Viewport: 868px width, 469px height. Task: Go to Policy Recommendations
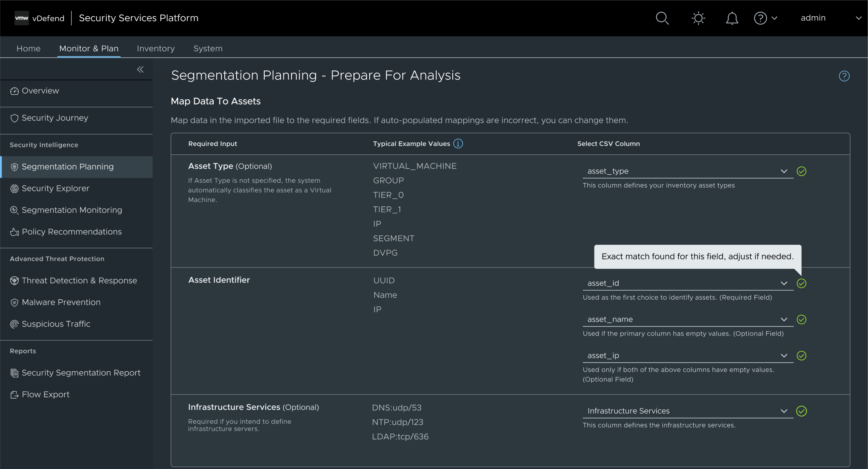click(x=71, y=232)
